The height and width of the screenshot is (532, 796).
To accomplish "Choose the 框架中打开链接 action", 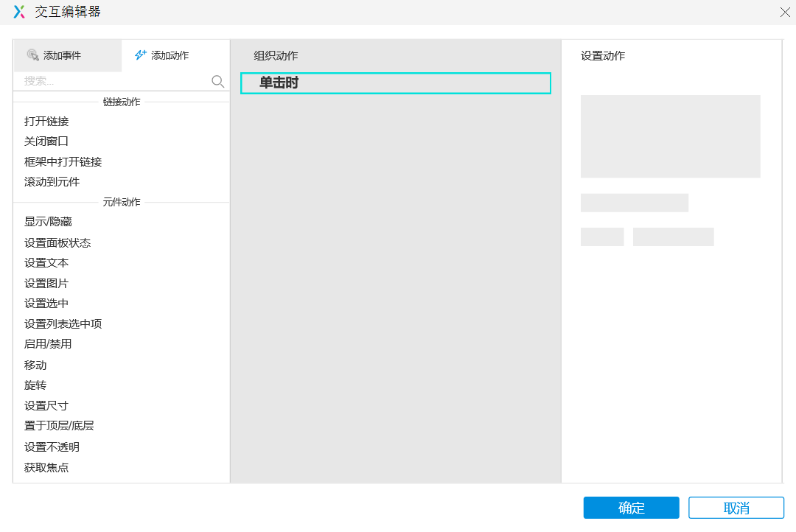I will tap(63, 162).
